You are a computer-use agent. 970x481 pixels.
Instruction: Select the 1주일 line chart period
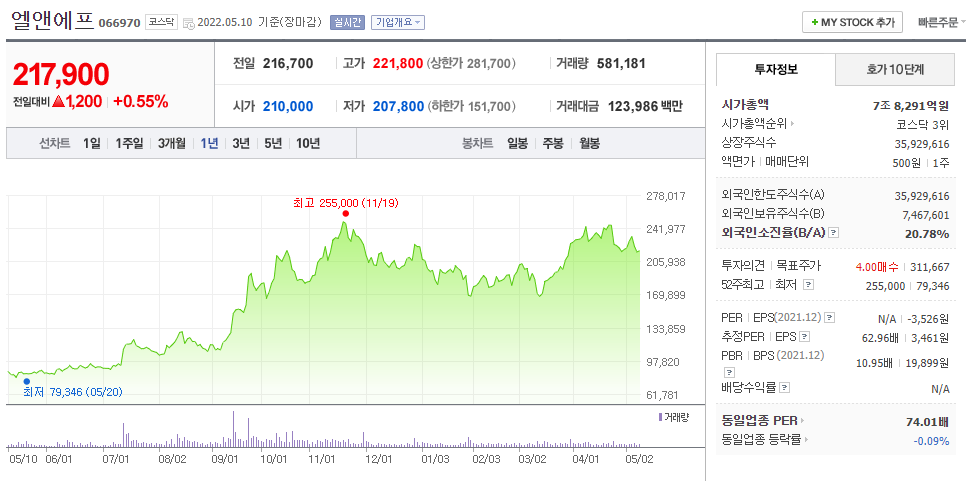[x=129, y=143]
